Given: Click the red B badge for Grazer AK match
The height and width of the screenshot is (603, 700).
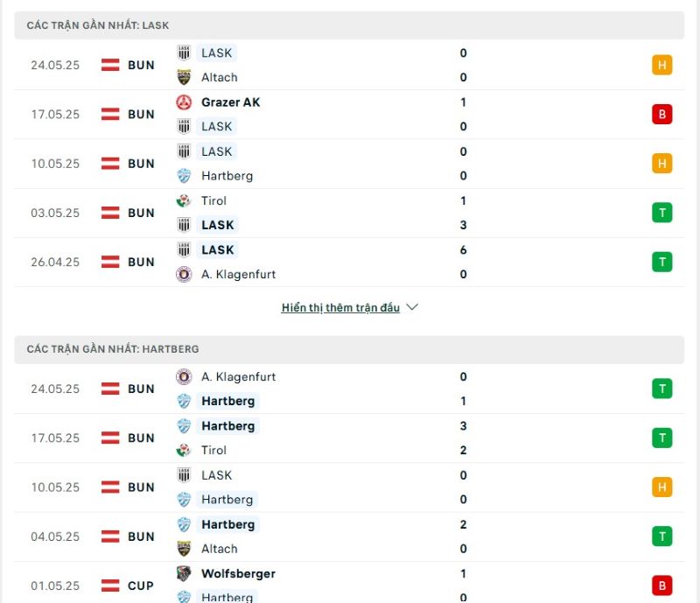Looking at the screenshot, I should pos(662,114).
